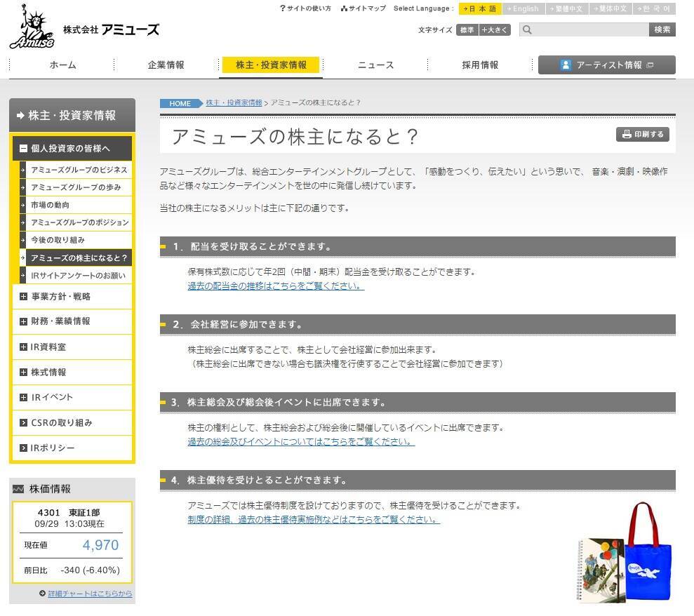Open アーティスト情報 artist info button
Image resolution: width=694 pixels, height=616 pixels.
pyautogui.click(x=606, y=65)
